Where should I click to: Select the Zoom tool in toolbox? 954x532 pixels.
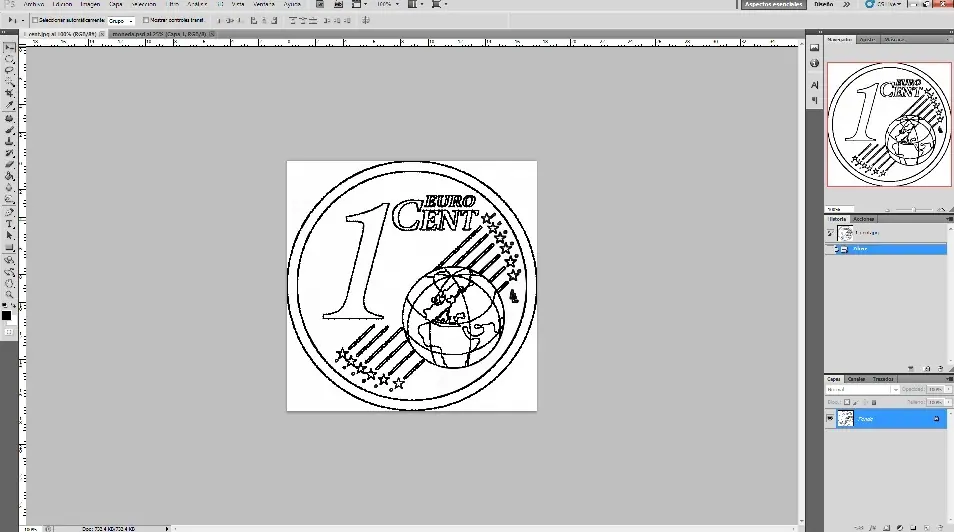[x=9, y=295]
